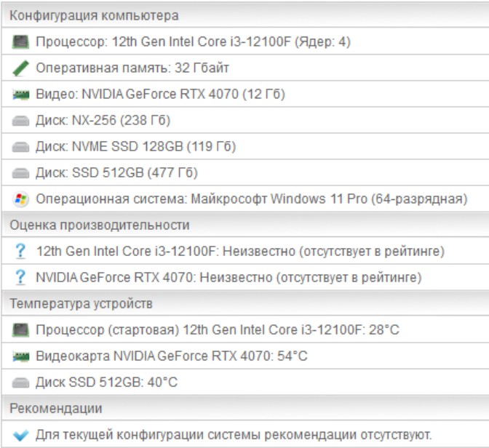Screen dimensions: 489x448
Task: Click the disk icon next to 'Диск: SSD 512GB (477 Гб)'
Action: click(20, 173)
